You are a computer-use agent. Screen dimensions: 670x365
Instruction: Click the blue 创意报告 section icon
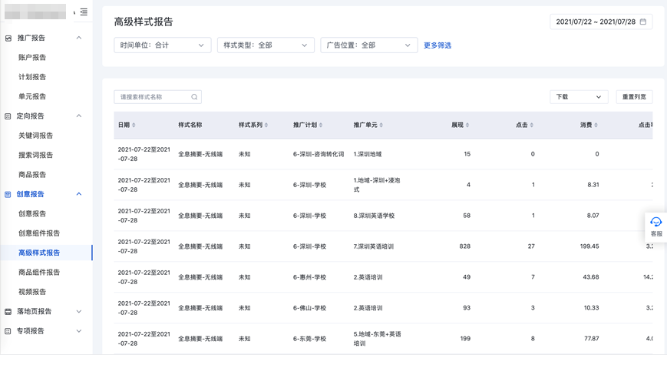click(8, 194)
